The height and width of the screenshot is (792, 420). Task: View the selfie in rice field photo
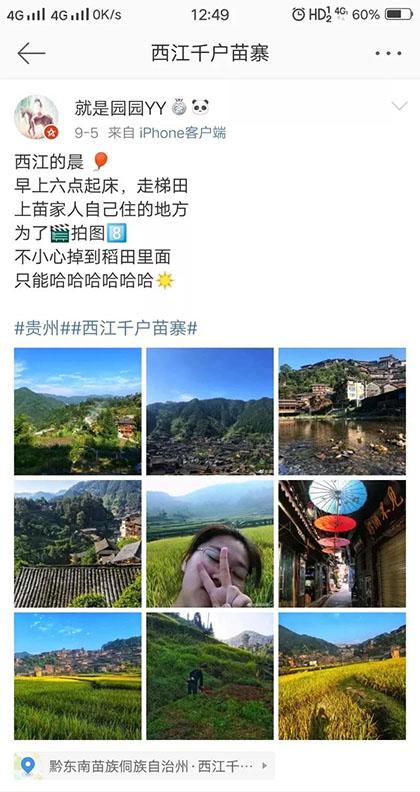click(209, 543)
